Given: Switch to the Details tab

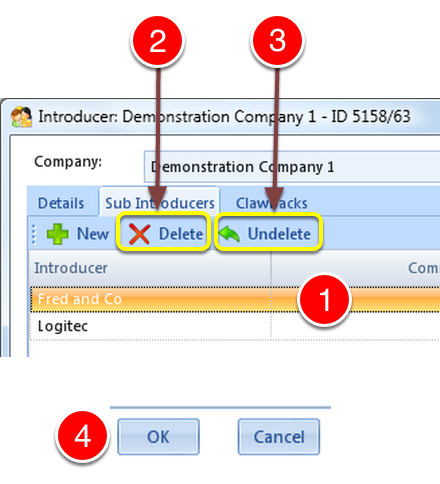Looking at the screenshot, I should (61, 203).
